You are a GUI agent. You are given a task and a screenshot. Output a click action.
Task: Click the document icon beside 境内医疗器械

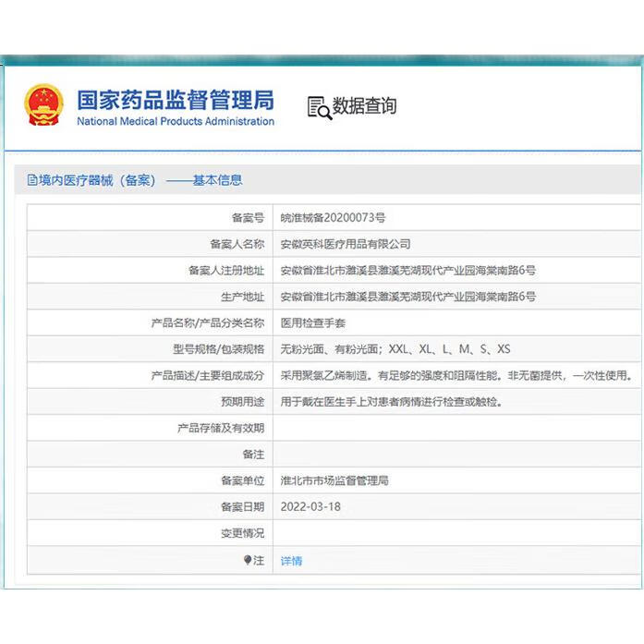(32, 180)
